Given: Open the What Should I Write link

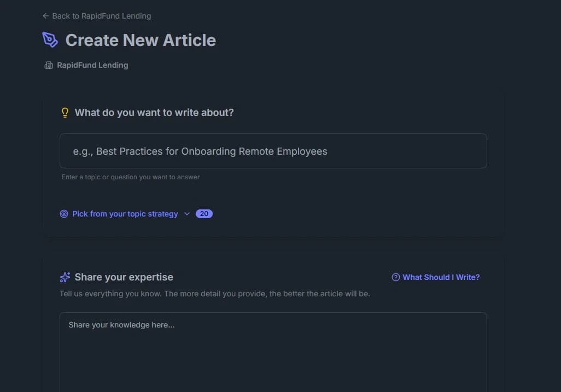Looking at the screenshot, I should tap(440, 277).
